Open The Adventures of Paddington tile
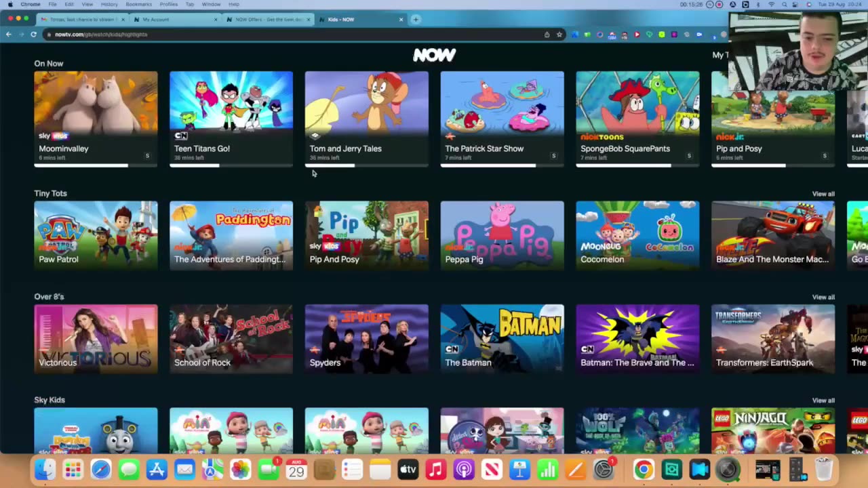This screenshot has width=868, height=488. click(231, 235)
